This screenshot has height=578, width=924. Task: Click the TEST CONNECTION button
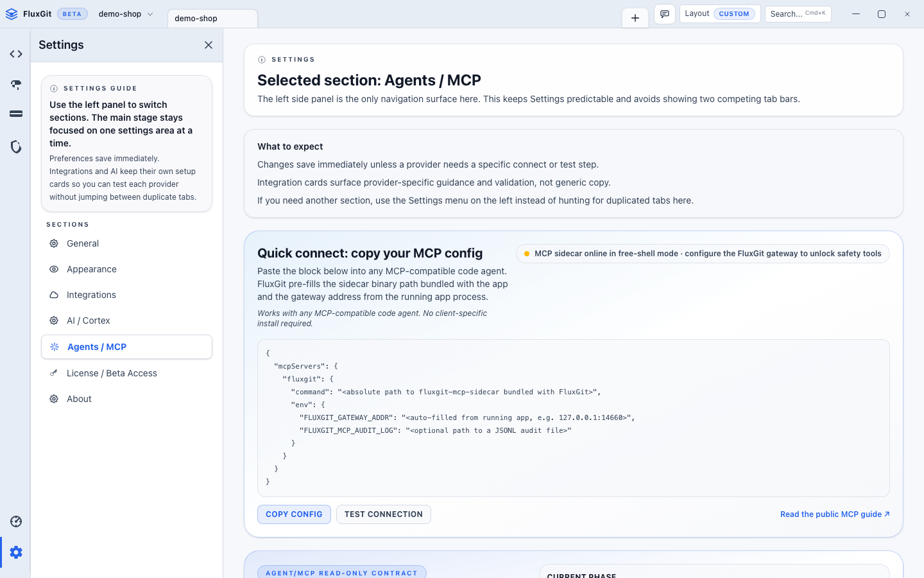(384, 514)
